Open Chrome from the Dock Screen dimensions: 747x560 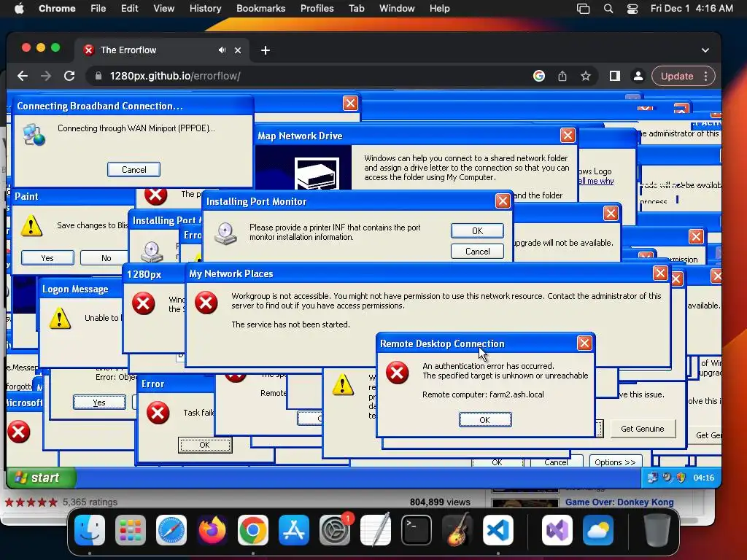click(253, 530)
